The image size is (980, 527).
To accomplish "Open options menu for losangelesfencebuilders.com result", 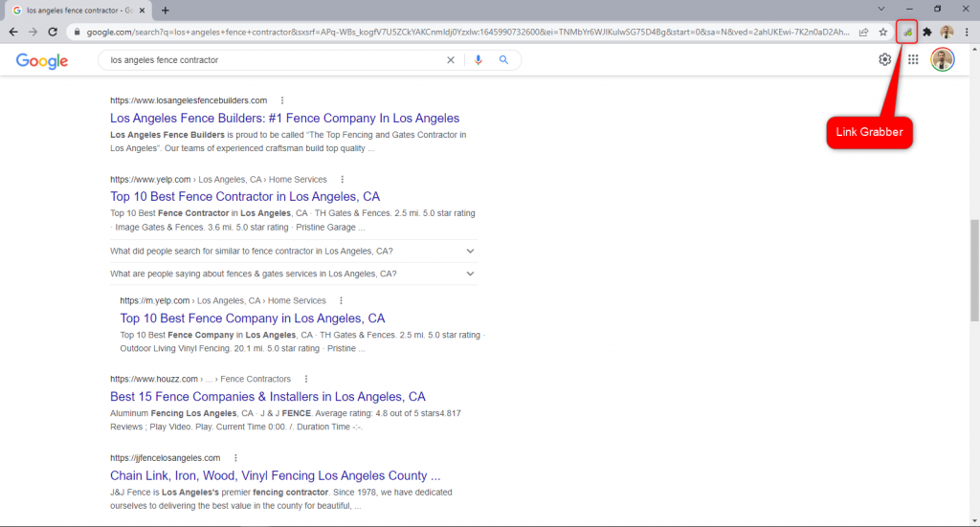I will coord(282,100).
